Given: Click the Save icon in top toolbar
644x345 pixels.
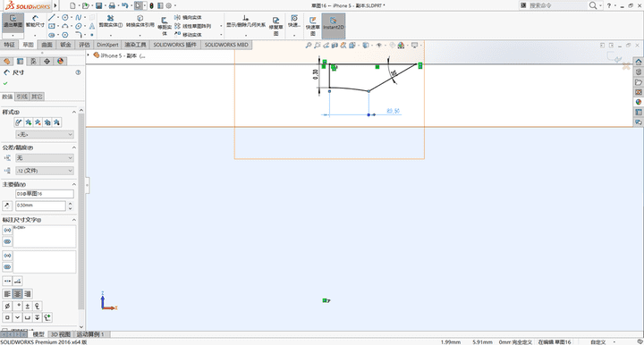Looking at the screenshot, I should [98, 5].
